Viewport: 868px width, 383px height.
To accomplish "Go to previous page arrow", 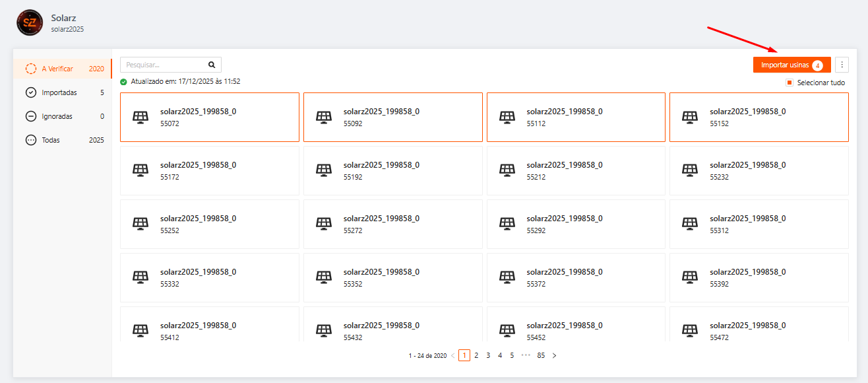I will click(452, 355).
